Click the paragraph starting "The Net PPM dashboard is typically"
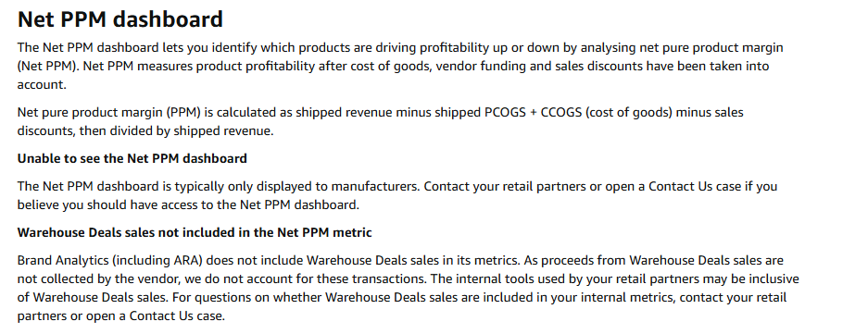 point(396,196)
